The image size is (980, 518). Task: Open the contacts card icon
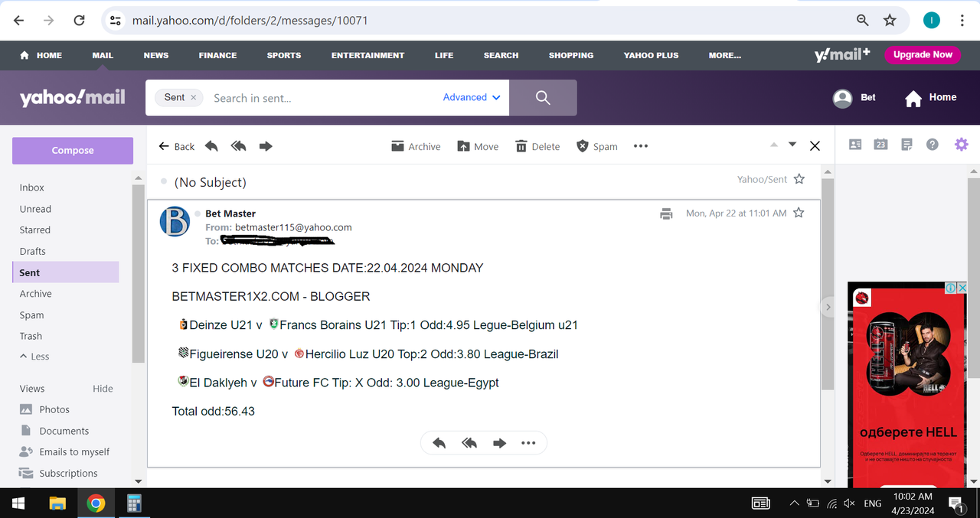click(855, 144)
